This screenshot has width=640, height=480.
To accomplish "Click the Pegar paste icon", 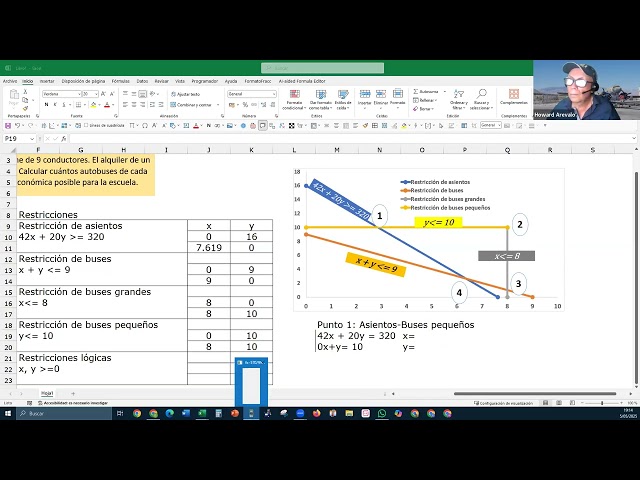I will 13,95.
